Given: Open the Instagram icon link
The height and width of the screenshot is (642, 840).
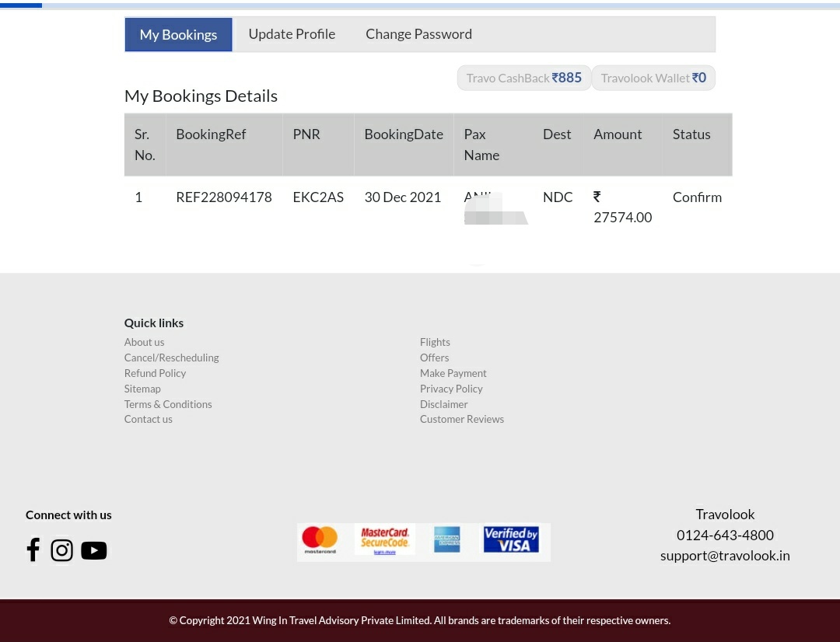Looking at the screenshot, I should coord(62,550).
